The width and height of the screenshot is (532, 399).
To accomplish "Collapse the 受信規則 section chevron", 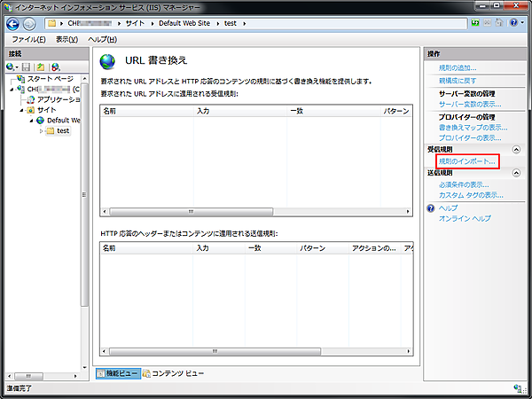I will (517, 150).
